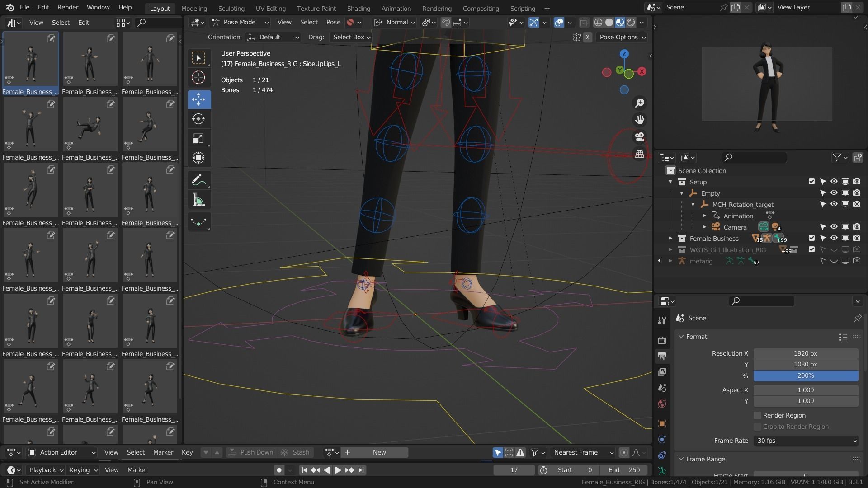Click the Pan view hand icon
868x488 pixels.
[x=639, y=120]
